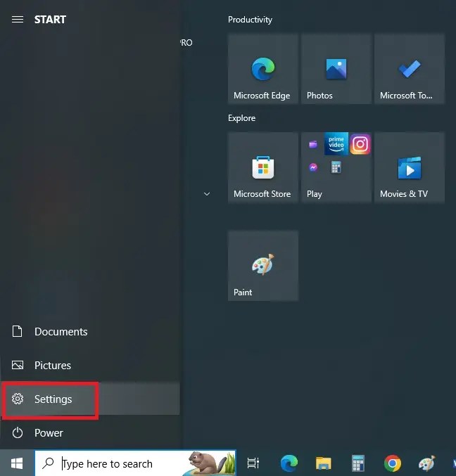Launch the Movies & TV tile
456x476 pixels.
pos(410,167)
